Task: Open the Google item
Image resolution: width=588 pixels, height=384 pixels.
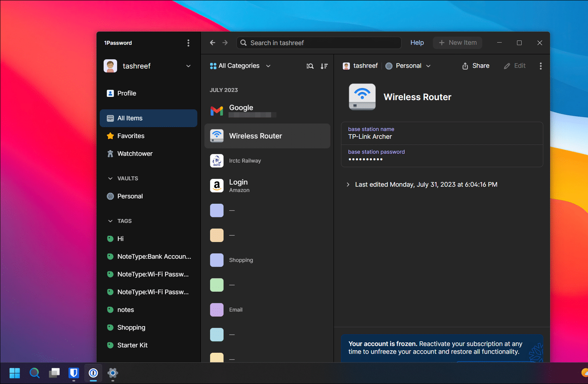Action: pyautogui.click(x=267, y=111)
